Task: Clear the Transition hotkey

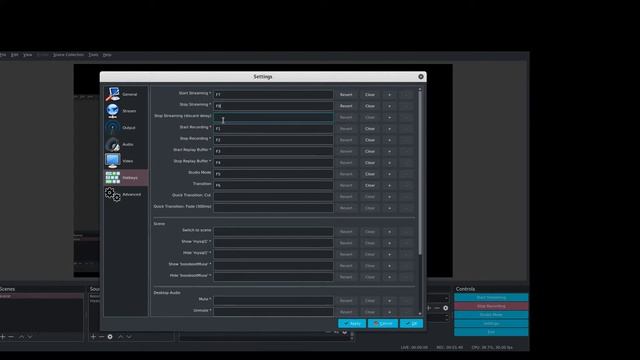Action: [x=370, y=185]
